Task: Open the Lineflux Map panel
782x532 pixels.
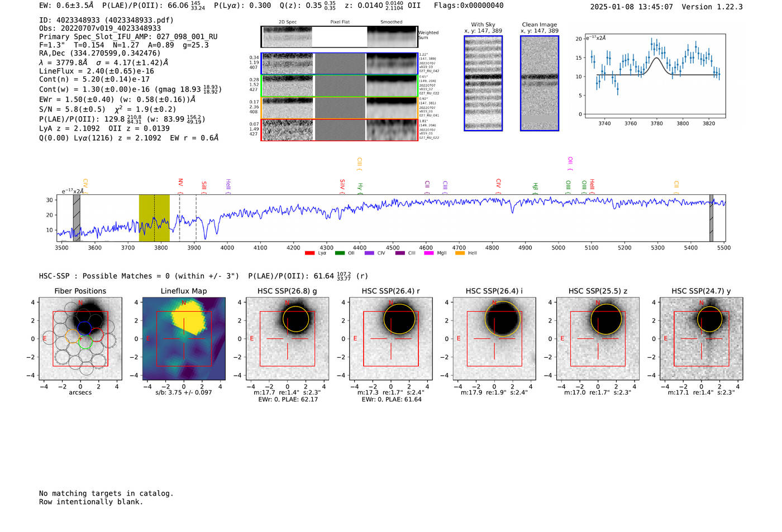Action: coord(184,338)
